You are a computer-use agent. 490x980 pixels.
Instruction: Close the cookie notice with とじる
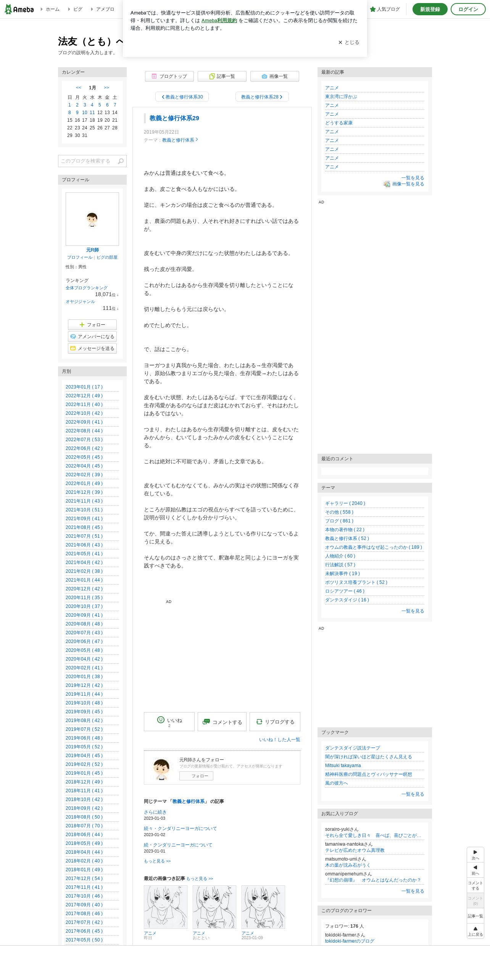[349, 42]
